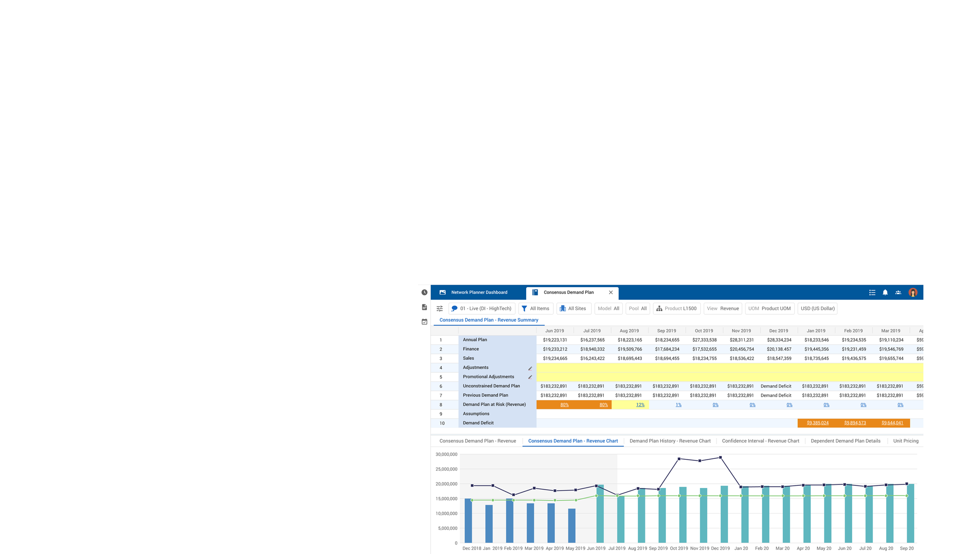This screenshot has height=554, width=980.
Task: Open the task list icon in header
Action: [x=872, y=292]
